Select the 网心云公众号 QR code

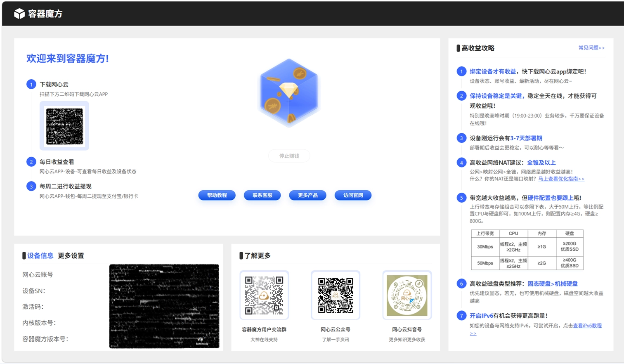[x=336, y=295]
